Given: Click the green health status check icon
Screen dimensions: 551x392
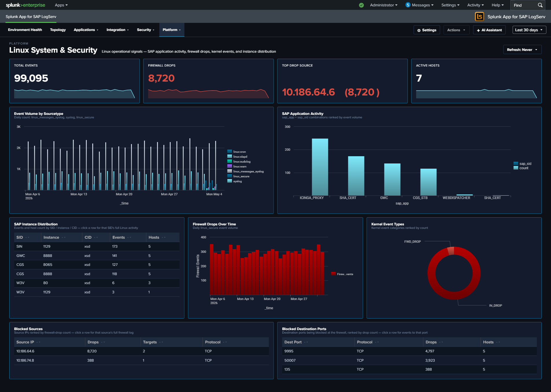Looking at the screenshot, I should (361, 5).
